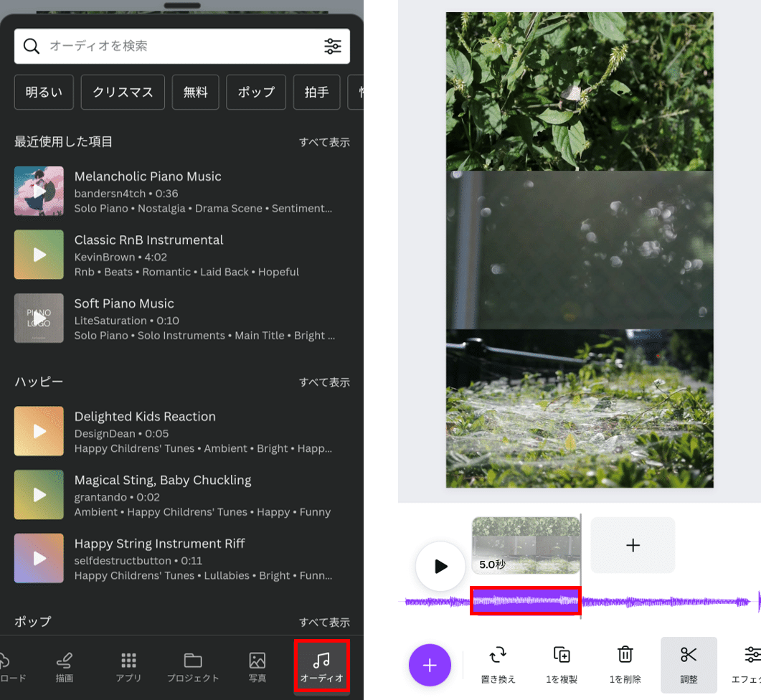Open the アプリ apps tab
The width and height of the screenshot is (761, 700).
pos(128,668)
